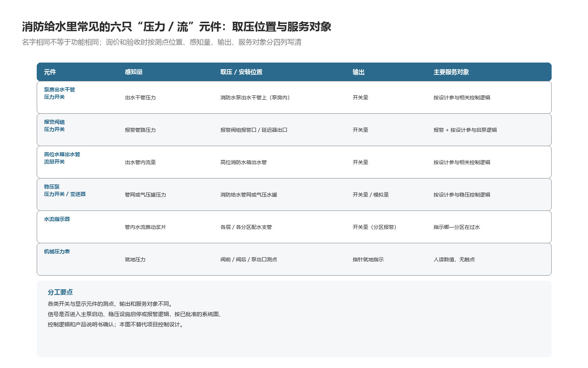588x368 pixels.
Task: Click the '各层 / 各分区配水支管' cell
Action: click(246, 227)
